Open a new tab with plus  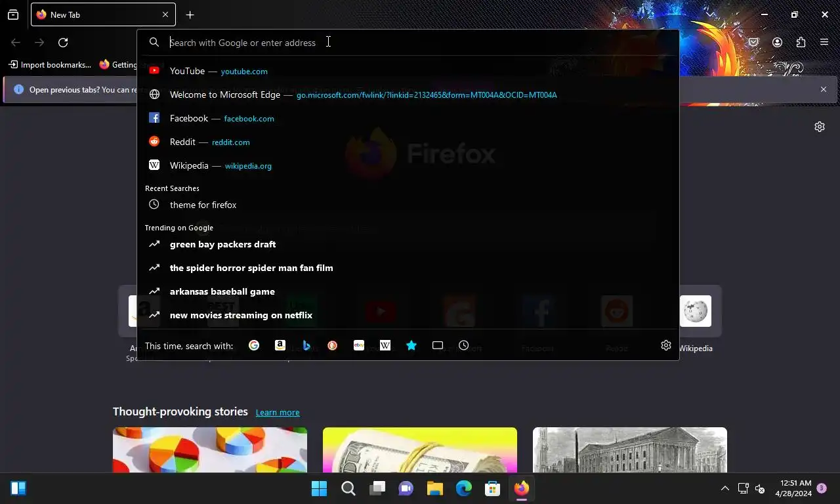coord(190,14)
